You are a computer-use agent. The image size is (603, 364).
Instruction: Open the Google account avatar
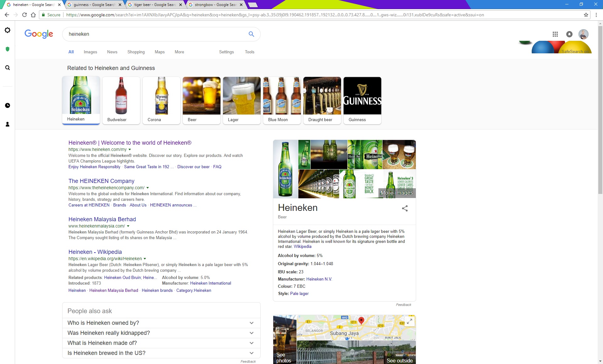[584, 34]
